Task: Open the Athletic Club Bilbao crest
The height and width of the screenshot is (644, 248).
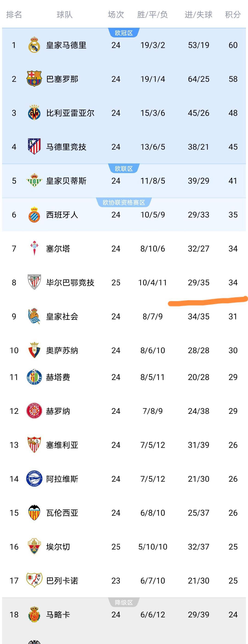Action: click(x=34, y=282)
